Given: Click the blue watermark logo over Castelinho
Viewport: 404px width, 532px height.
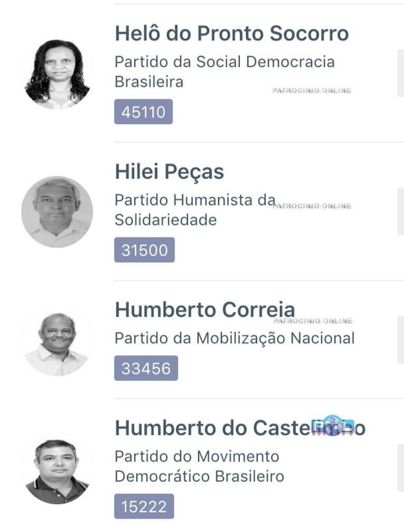Looking at the screenshot, I should (x=332, y=425).
